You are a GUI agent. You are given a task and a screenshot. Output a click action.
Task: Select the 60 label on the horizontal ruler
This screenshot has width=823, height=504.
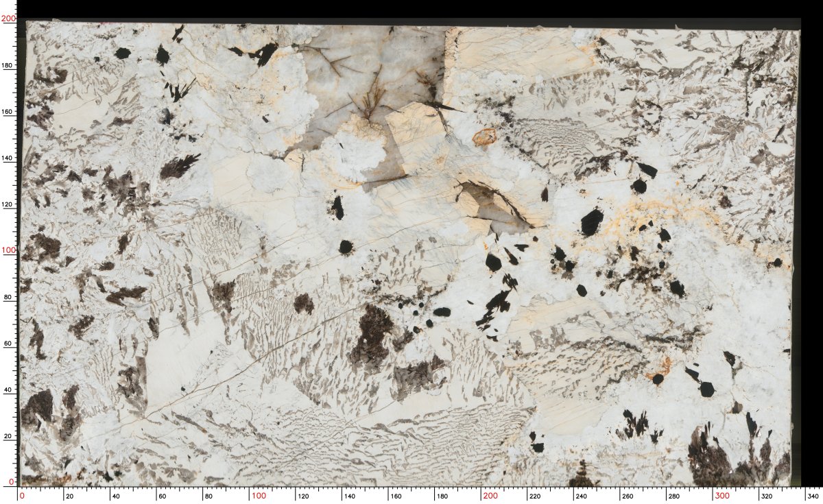[x=163, y=496]
